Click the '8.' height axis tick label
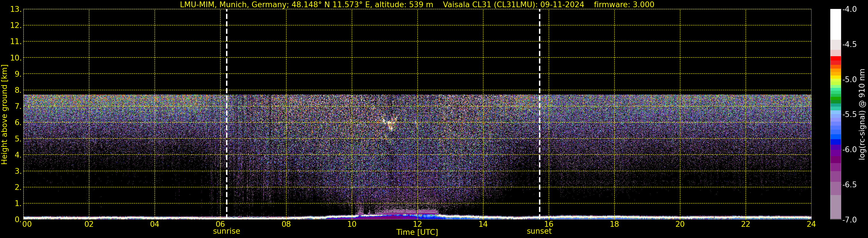The width and height of the screenshot is (868, 238). point(18,90)
